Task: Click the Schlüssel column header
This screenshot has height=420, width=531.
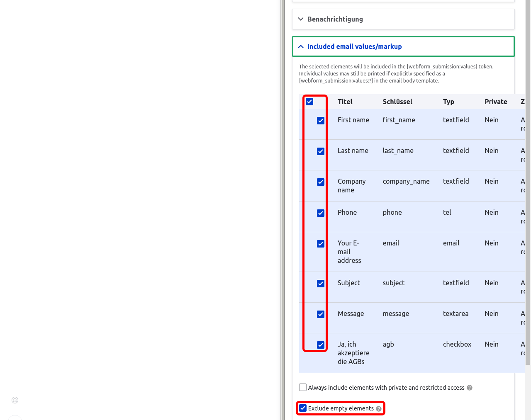Action: (397, 102)
